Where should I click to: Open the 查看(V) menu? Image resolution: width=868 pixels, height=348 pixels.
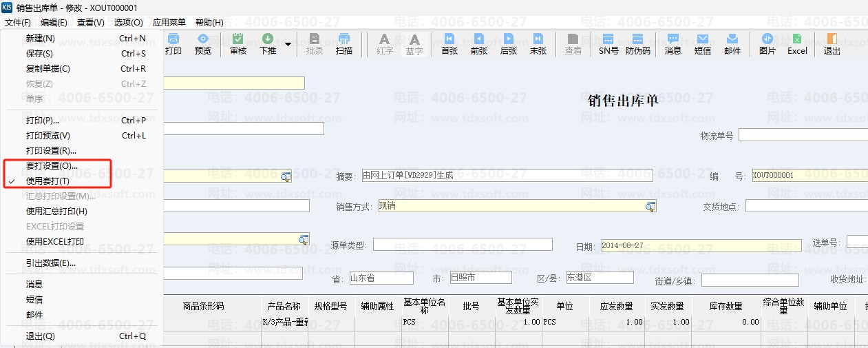91,23
